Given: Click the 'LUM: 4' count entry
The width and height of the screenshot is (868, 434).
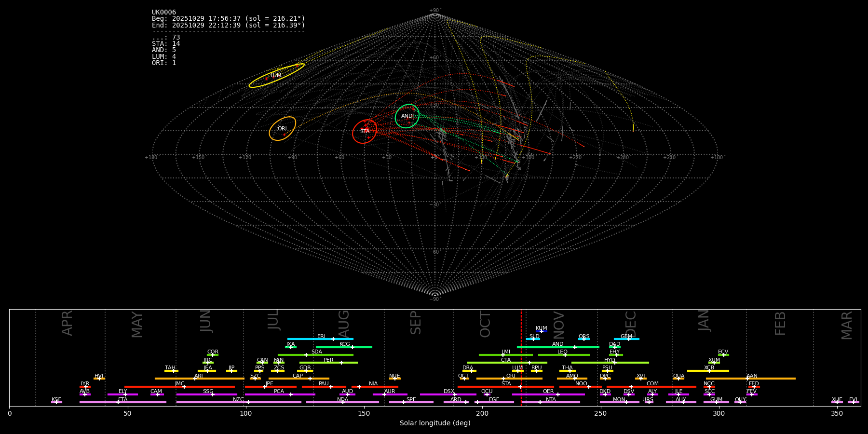Looking at the screenshot, I should (x=164, y=57).
